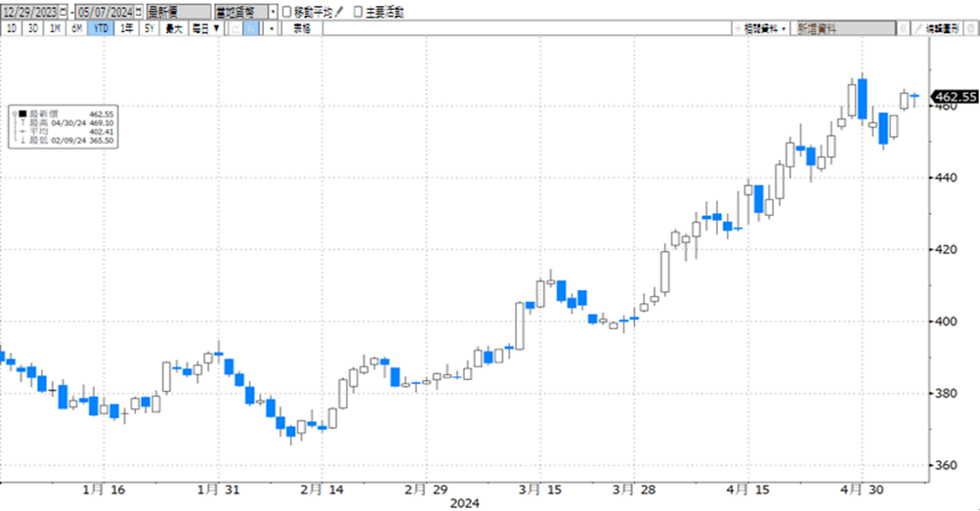
Task: Click the 1月 31 x-axis date label
Action: pyautogui.click(x=218, y=490)
